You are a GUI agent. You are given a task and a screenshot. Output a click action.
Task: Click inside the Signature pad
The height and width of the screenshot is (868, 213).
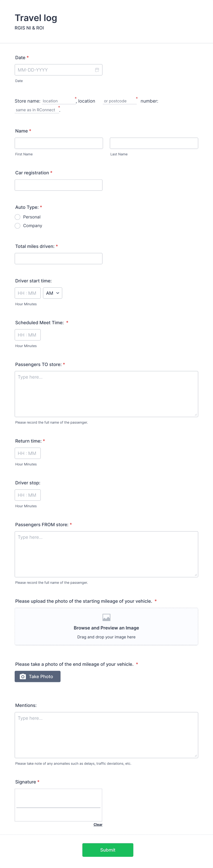click(58, 805)
